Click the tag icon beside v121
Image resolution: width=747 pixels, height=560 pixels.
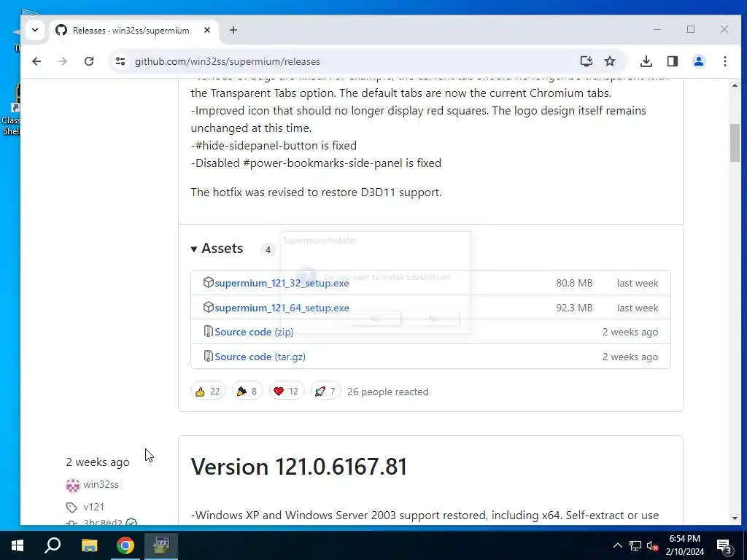pyautogui.click(x=71, y=507)
